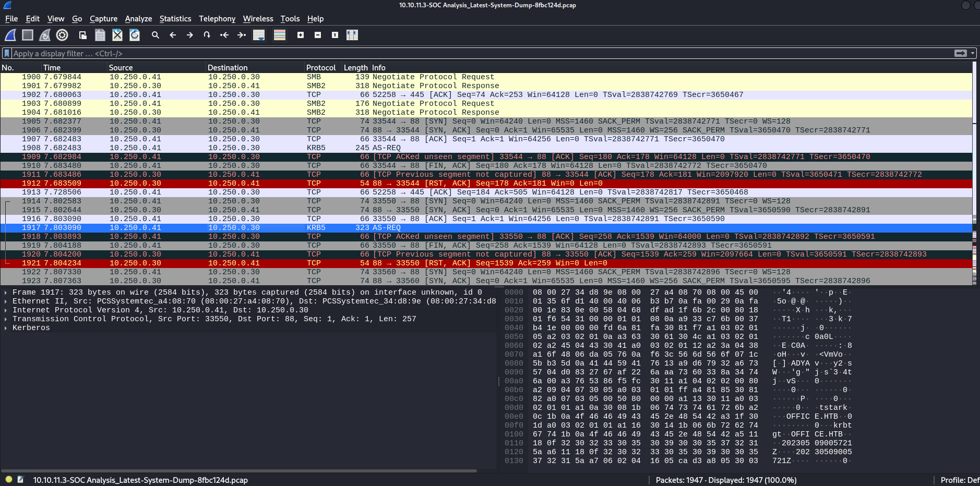Select packet 1908 KRB5 AS-REQ
980x486 pixels.
coord(486,148)
